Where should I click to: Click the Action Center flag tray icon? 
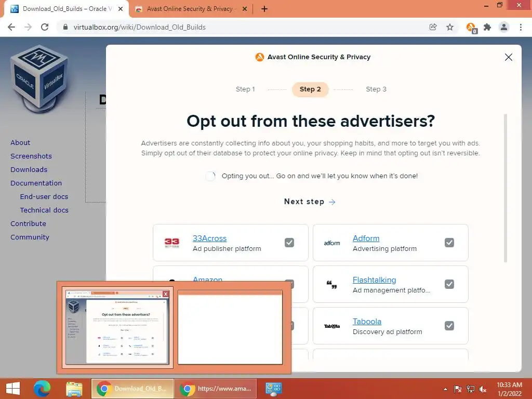[x=458, y=389]
